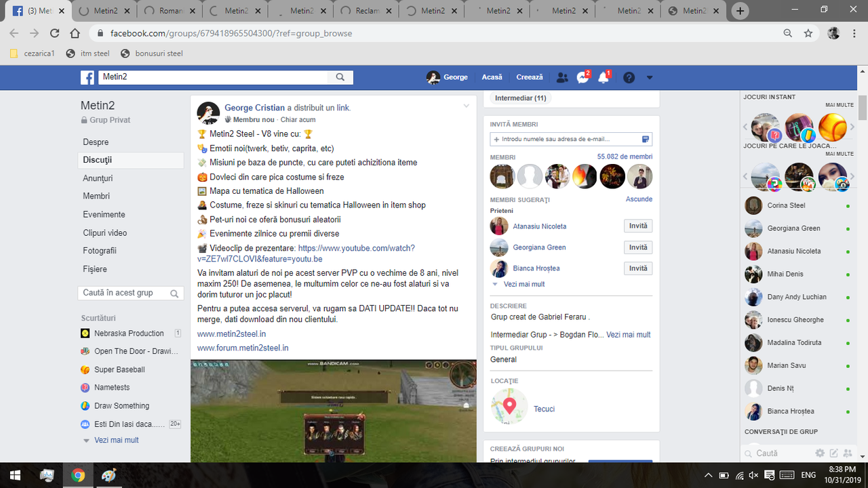Open the www.forum.metin2steel.in link
The width and height of the screenshot is (868, 488).
243,348
